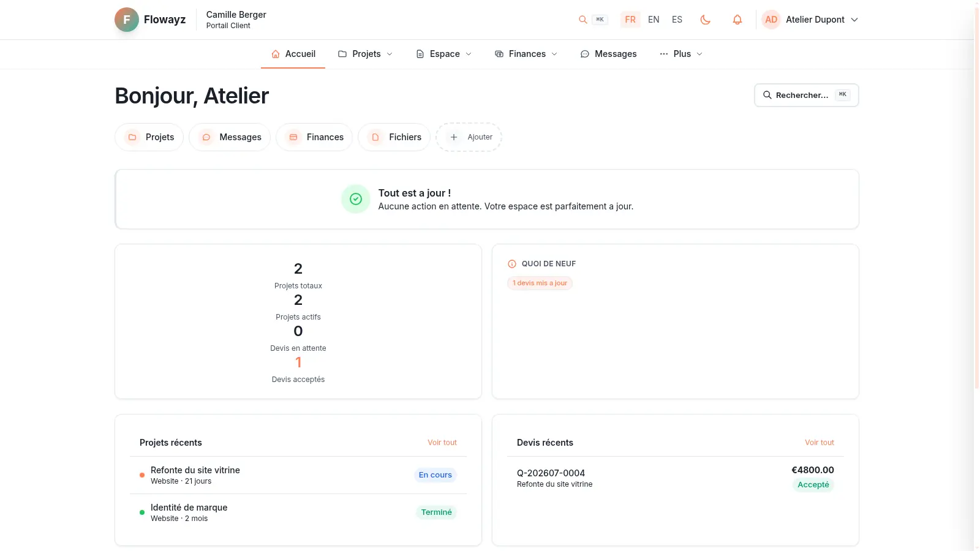Click the Ajouter plus icon
The height and width of the screenshot is (551, 980).
pyautogui.click(x=454, y=137)
